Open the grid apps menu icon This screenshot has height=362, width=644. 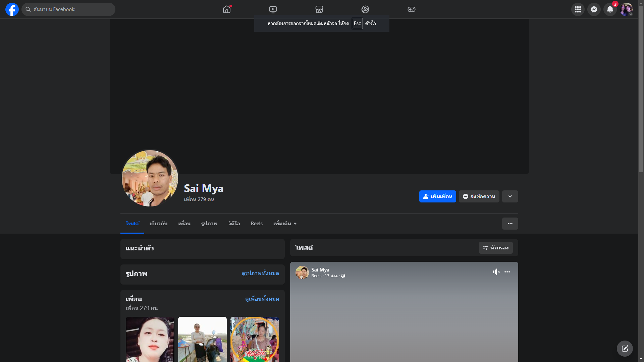pos(578,9)
